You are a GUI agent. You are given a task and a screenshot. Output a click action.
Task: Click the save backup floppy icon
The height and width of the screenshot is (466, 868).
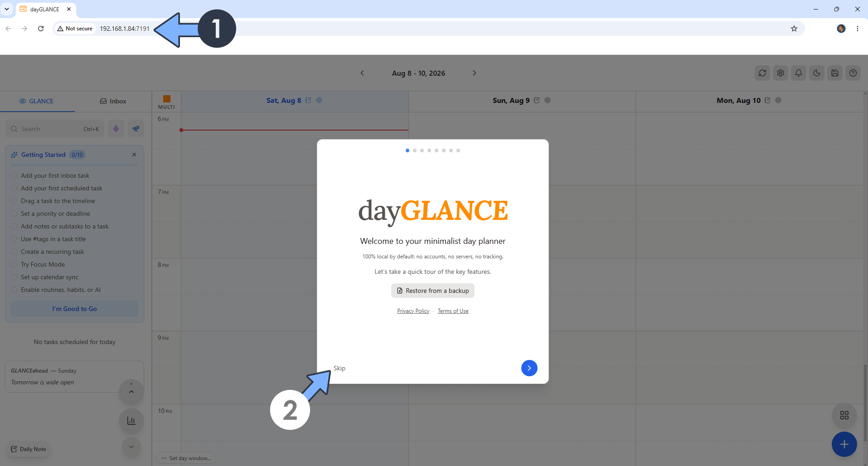[835, 73]
